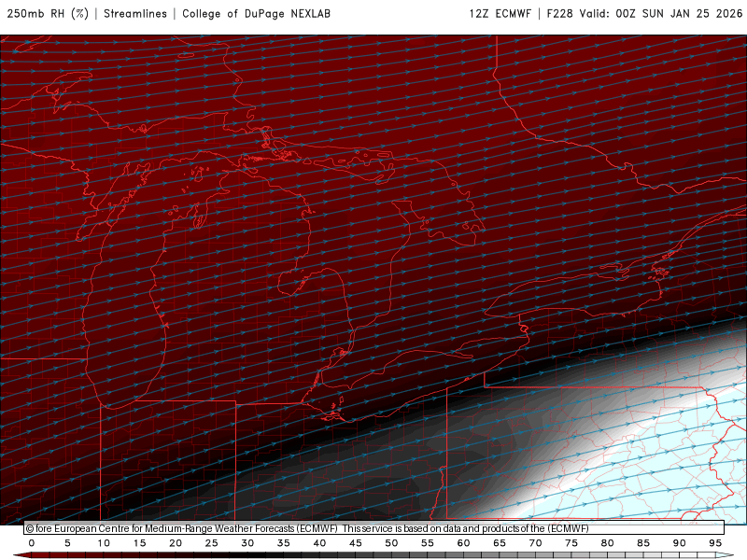The image size is (747, 560).
Task: Click the "20" value on the color scale
Action: coord(176,543)
